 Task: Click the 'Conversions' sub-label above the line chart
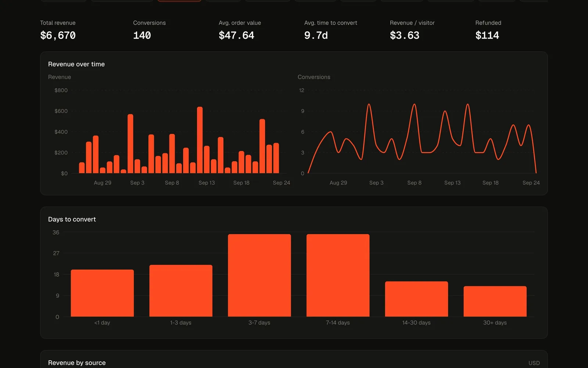click(x=314, y=77)
